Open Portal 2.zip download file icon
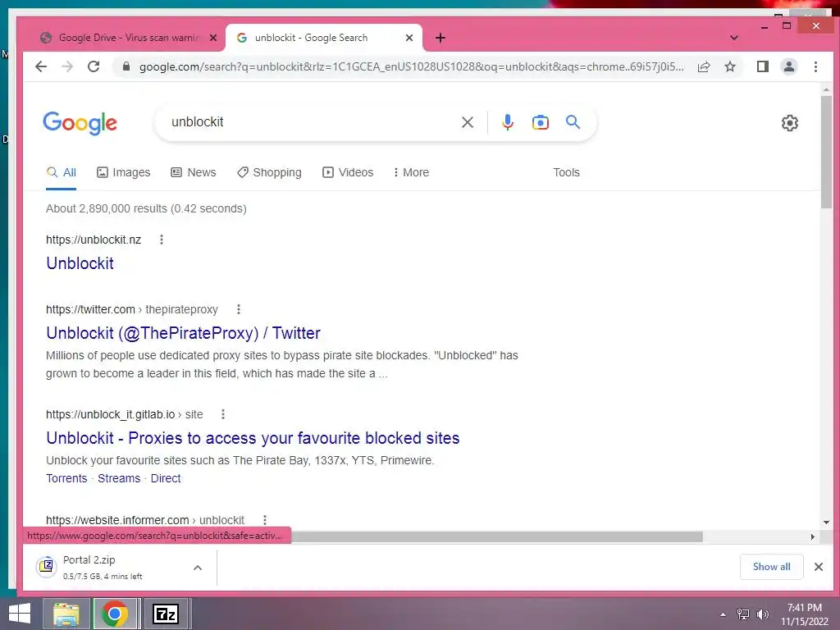Screen dimensions: 840x630 coord(47,567)
